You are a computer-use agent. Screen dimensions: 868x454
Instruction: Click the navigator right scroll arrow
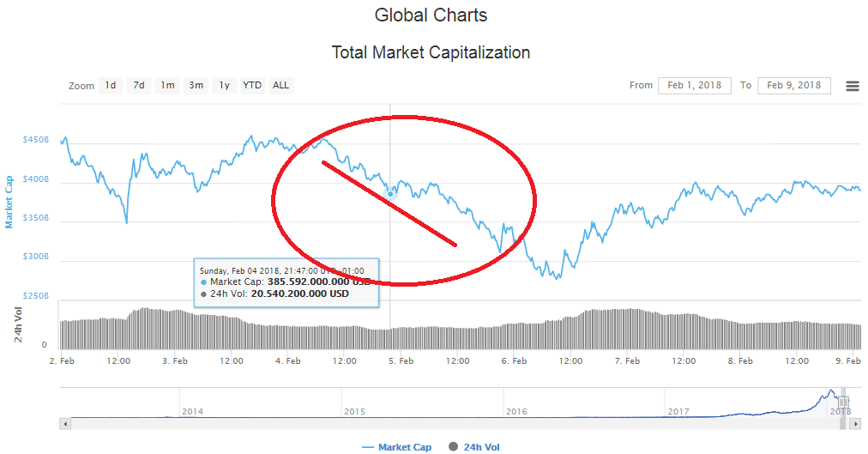pyautogui.click(x=855, y=424)
